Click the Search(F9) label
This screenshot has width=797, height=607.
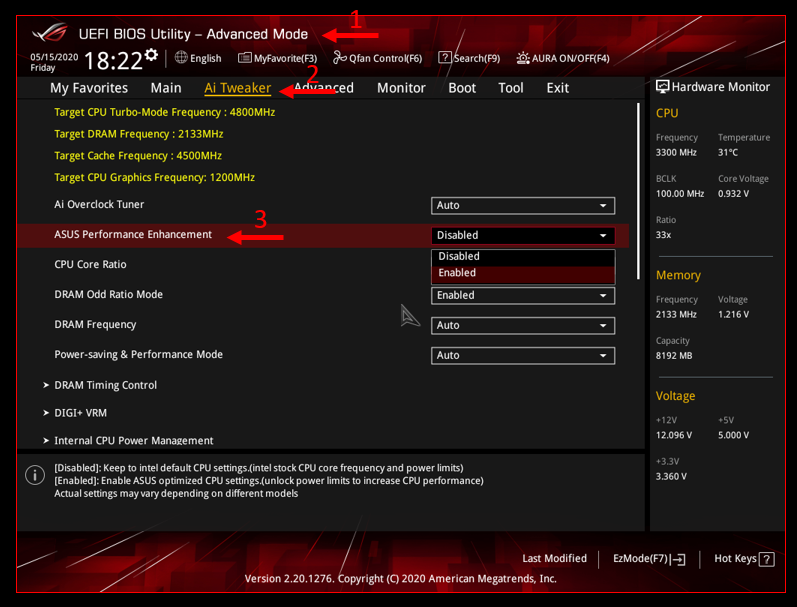477,58
